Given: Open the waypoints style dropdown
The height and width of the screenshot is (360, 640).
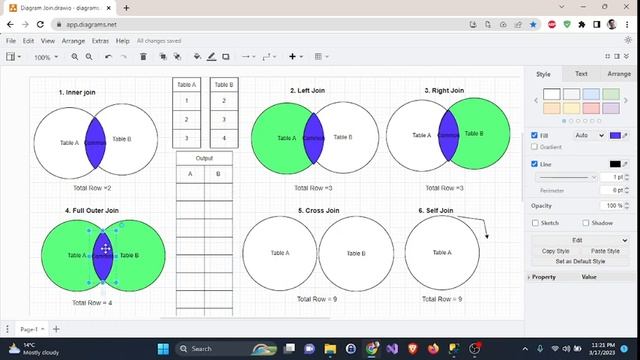Looking at the screenshot, I should (269, 57).
